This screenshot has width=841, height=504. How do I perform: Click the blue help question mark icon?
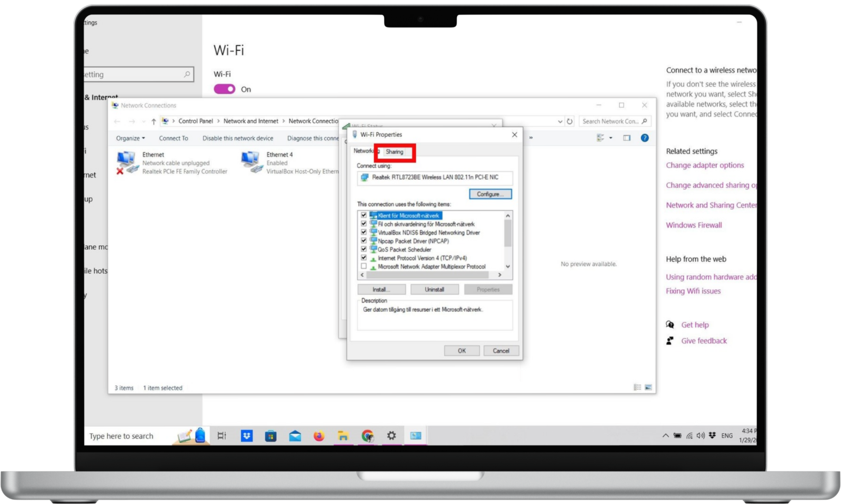644,138
